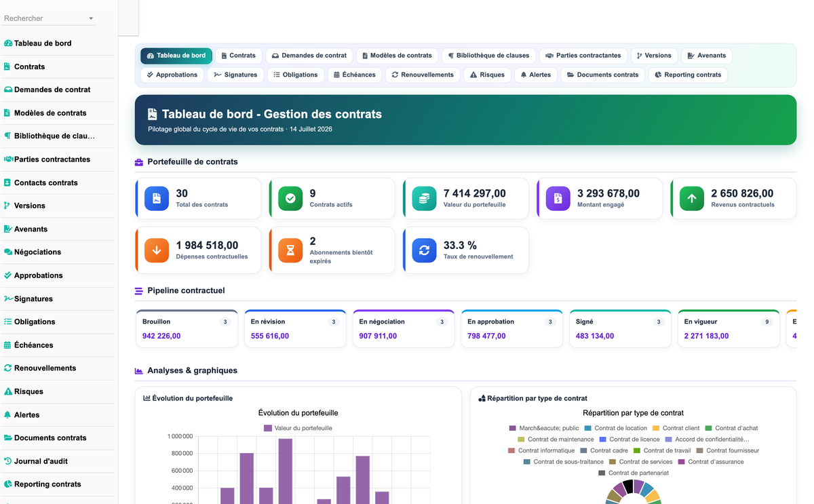Toggle the Contrat client legend swatch
The width and height of the screenshot is (814, 504).
[656, 428]
